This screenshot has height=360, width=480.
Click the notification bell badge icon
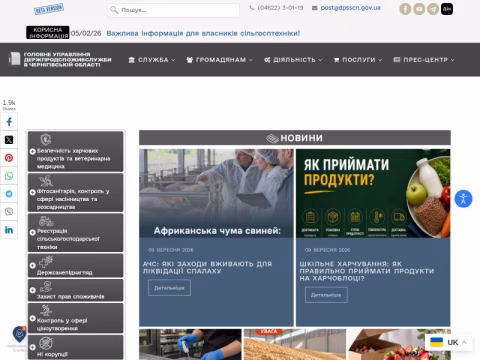point(19,334)
